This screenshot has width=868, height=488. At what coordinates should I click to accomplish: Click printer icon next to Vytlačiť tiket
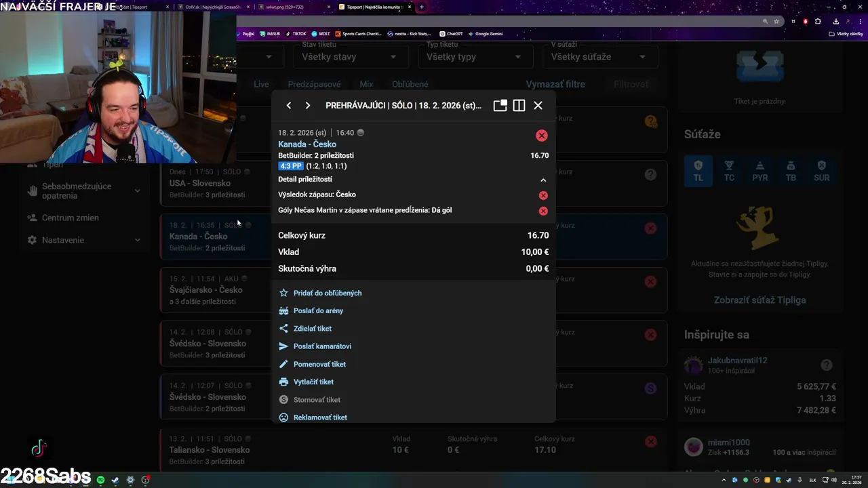coord(283,382)
